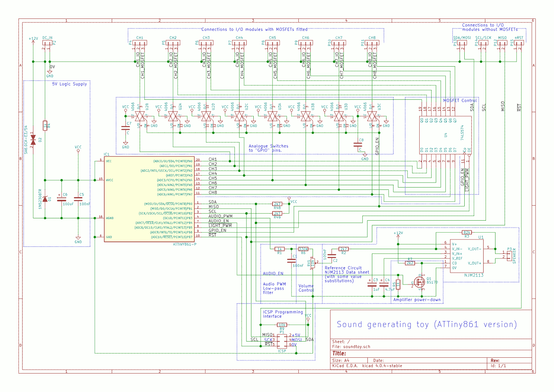Click the CH1 connector P4
Screen dimensions: 554x392
pyautogui.click(x=139, y=42)
